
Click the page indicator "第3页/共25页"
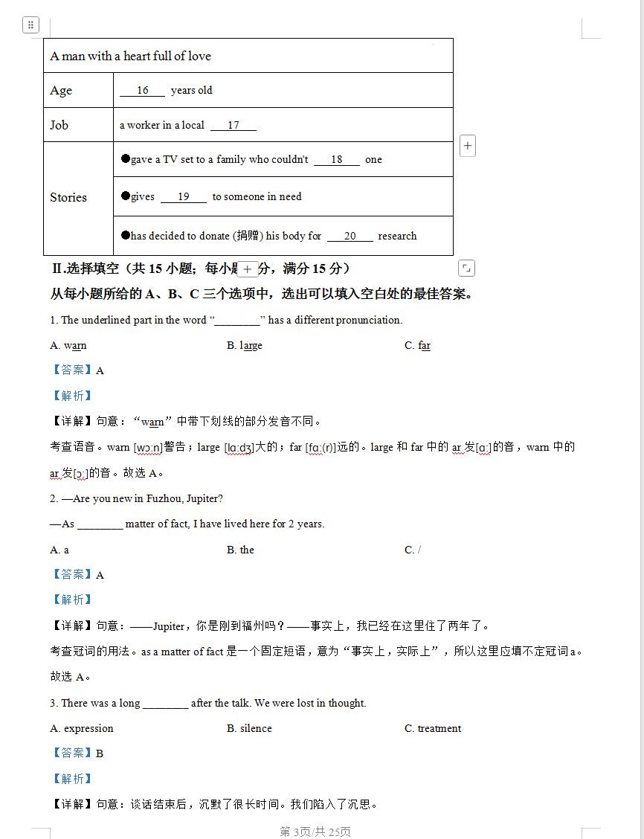pyautogui.click(x=315, y=832)
